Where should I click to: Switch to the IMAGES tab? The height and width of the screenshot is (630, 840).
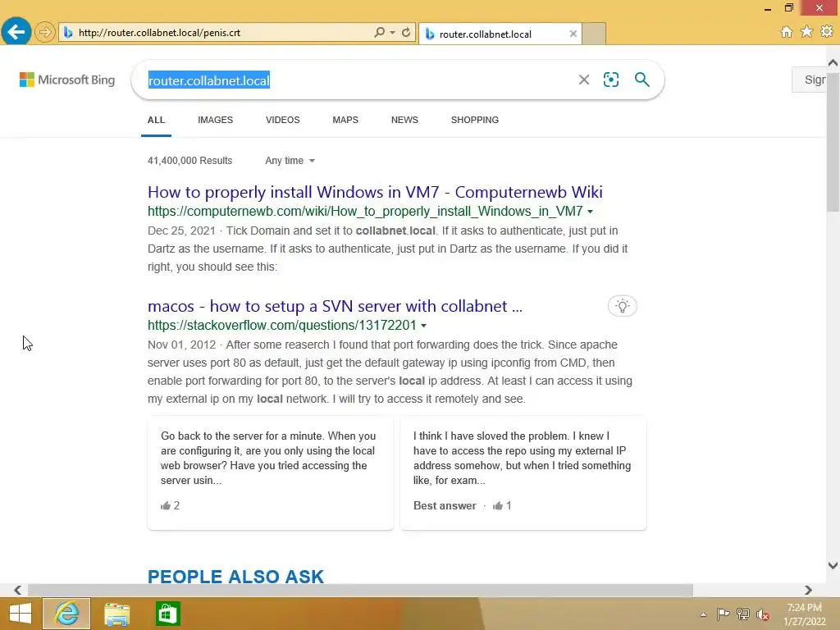[216, 120]
